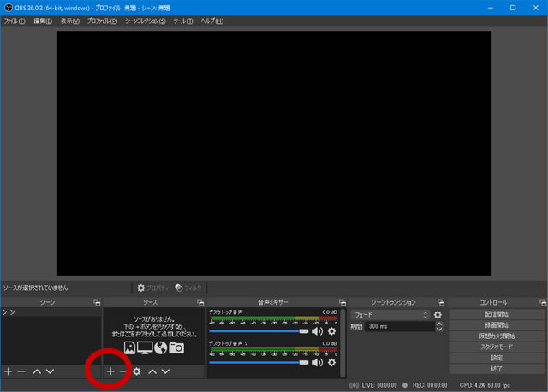Increase the transition duration with stepper arrow

[440, 324]
